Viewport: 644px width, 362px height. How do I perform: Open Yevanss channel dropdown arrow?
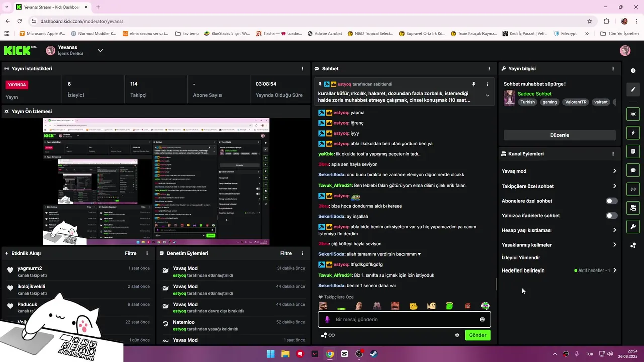(100, 50)
